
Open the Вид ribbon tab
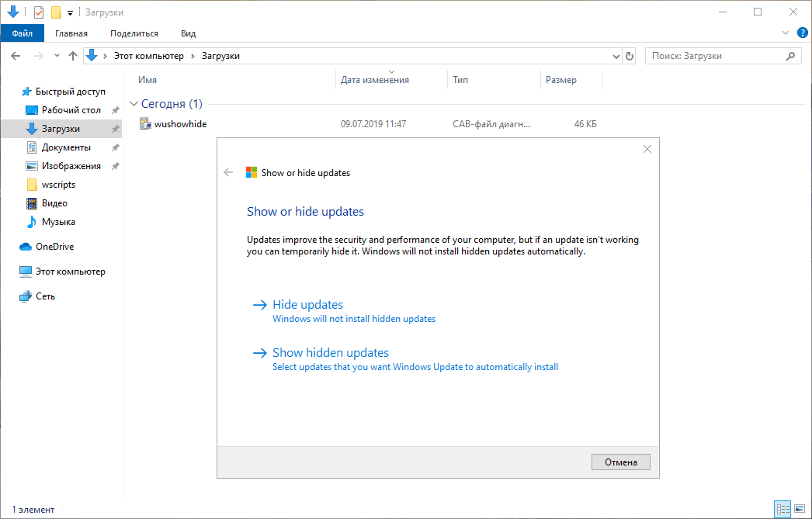(x=188, y=33)
